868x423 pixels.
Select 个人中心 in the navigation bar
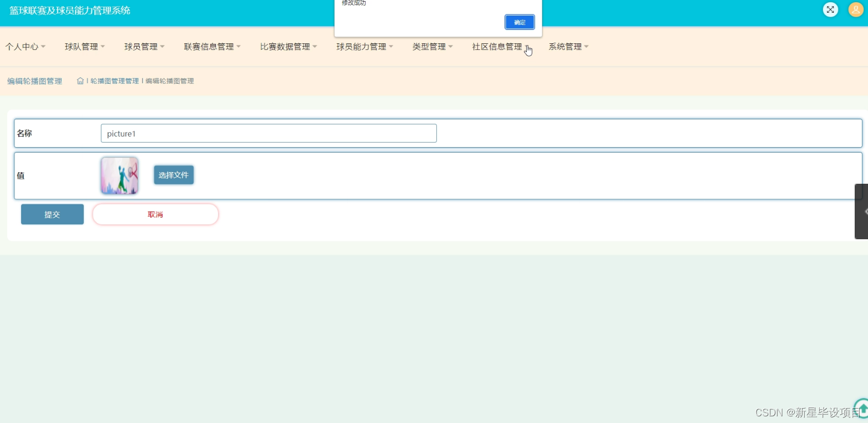pos(22,47)
